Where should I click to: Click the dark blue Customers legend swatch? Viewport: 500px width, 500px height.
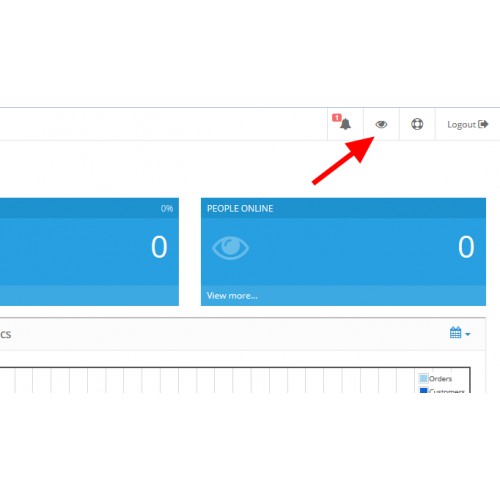(423, 390)
